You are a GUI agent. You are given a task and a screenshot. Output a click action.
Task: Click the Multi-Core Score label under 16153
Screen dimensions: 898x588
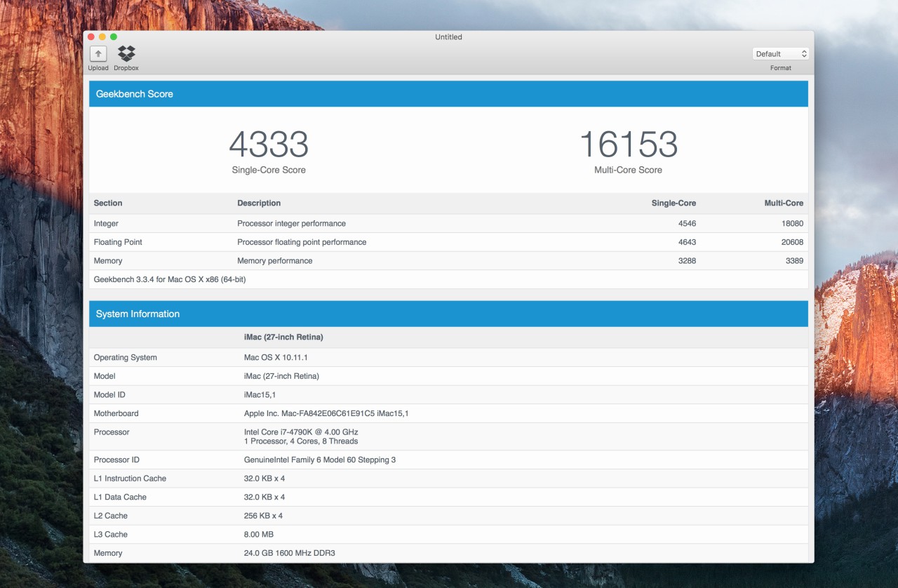click(628, 170)
